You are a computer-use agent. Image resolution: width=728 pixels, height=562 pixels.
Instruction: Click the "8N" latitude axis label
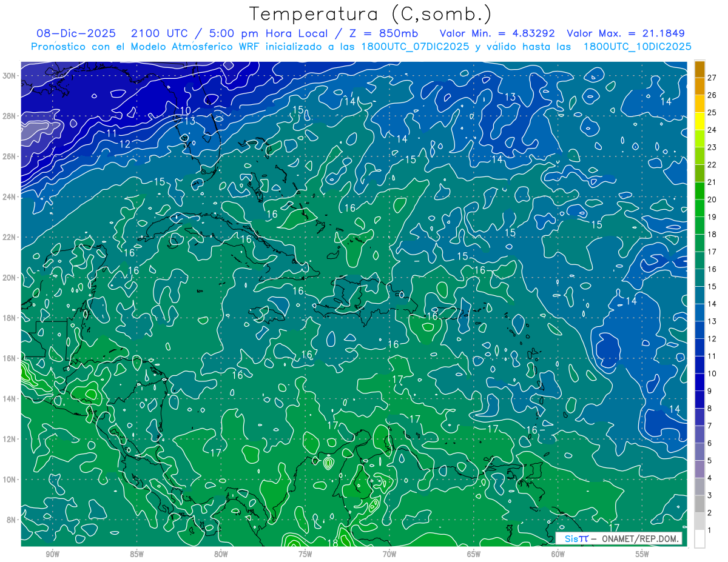(x=12, y=520)
